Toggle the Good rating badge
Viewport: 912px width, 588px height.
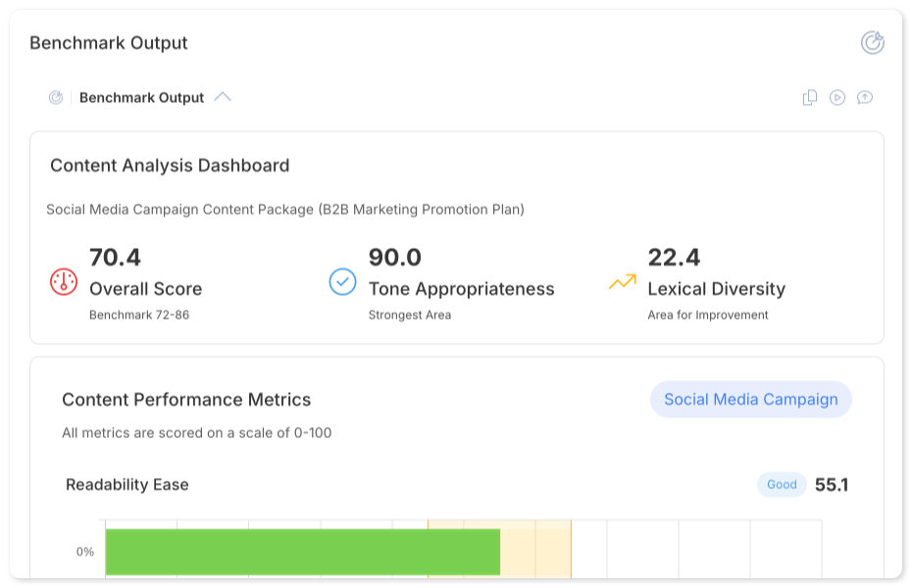click(x=782, y=484)
